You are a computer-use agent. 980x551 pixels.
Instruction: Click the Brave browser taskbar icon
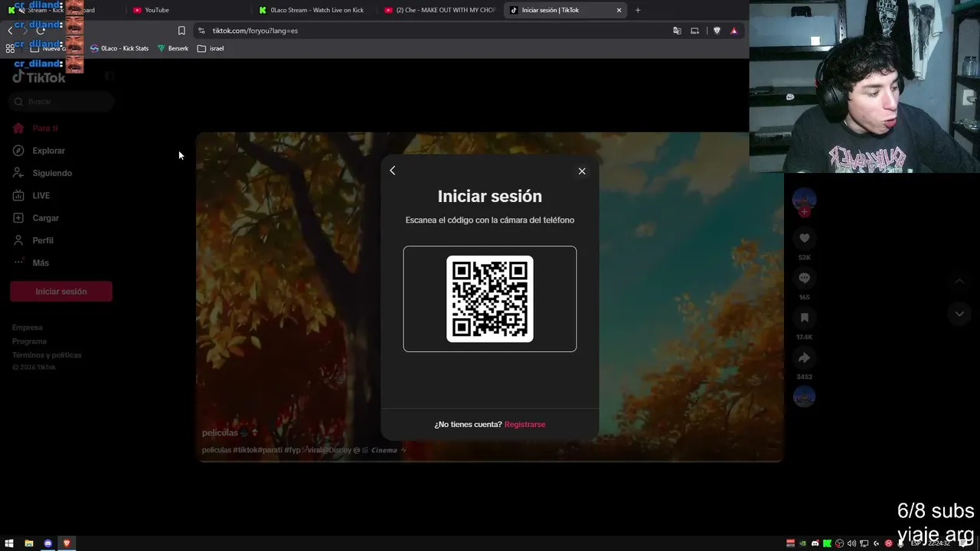pyautogui.click(x=67, y=543)
